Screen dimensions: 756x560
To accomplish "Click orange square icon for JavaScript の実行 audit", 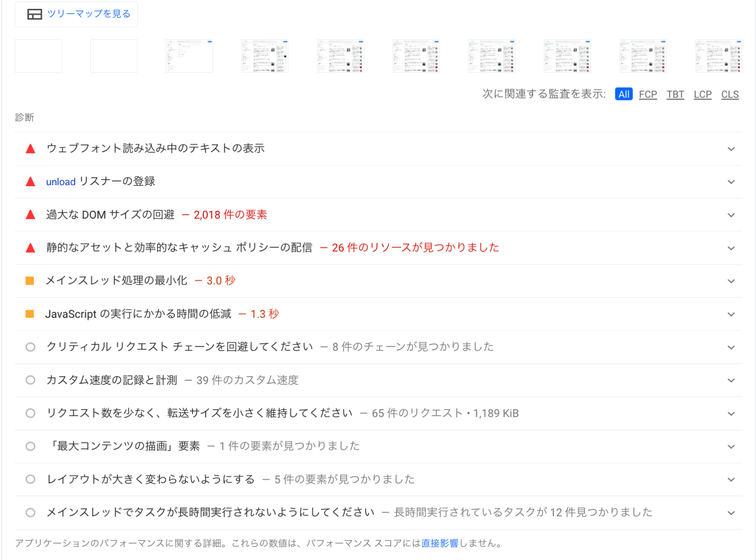I will click(30, 314).
